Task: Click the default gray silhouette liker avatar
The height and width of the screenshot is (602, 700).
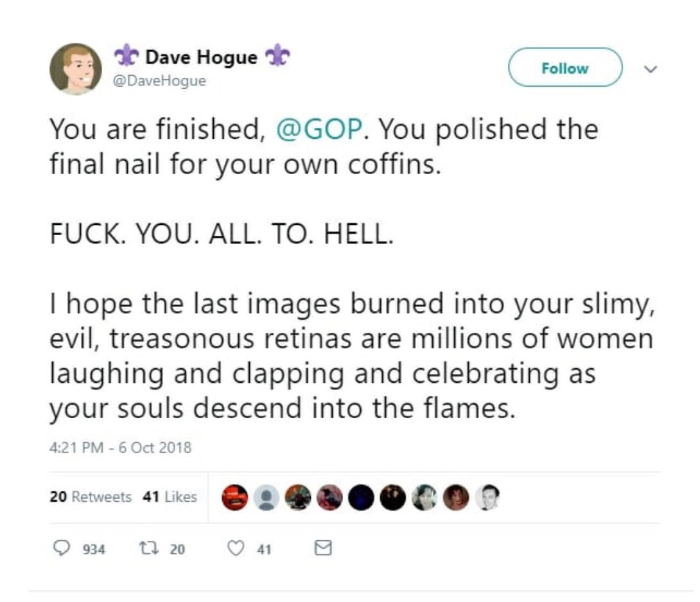Action: (266, 497)
